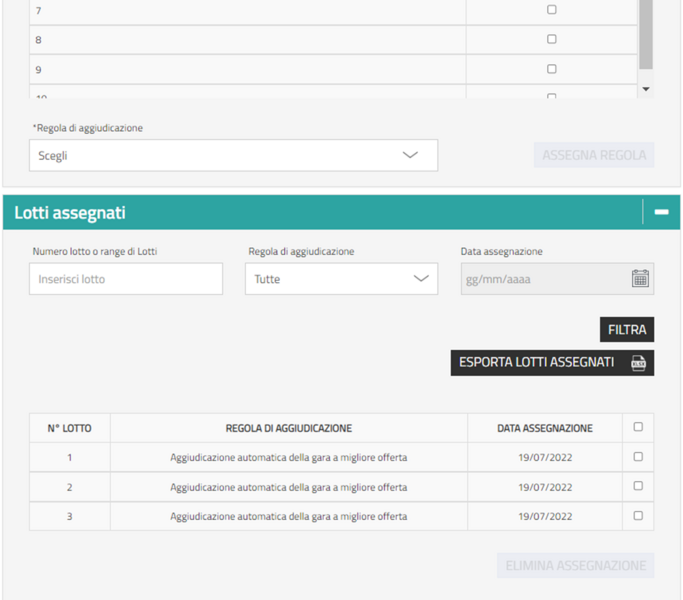This screenshot has height=600, width=683.
Task: Open calendar picker for Data assegnazione
Action: (x=640, y=279)
